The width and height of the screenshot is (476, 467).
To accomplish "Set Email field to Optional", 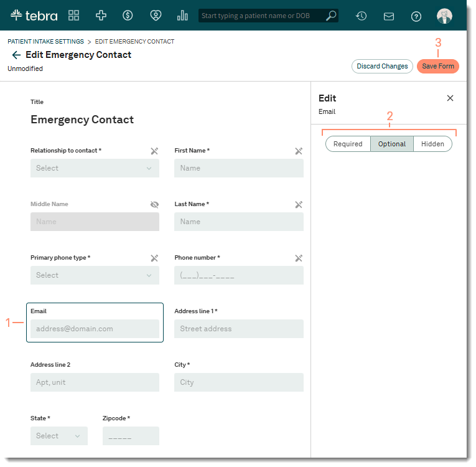I will point(391,144).
